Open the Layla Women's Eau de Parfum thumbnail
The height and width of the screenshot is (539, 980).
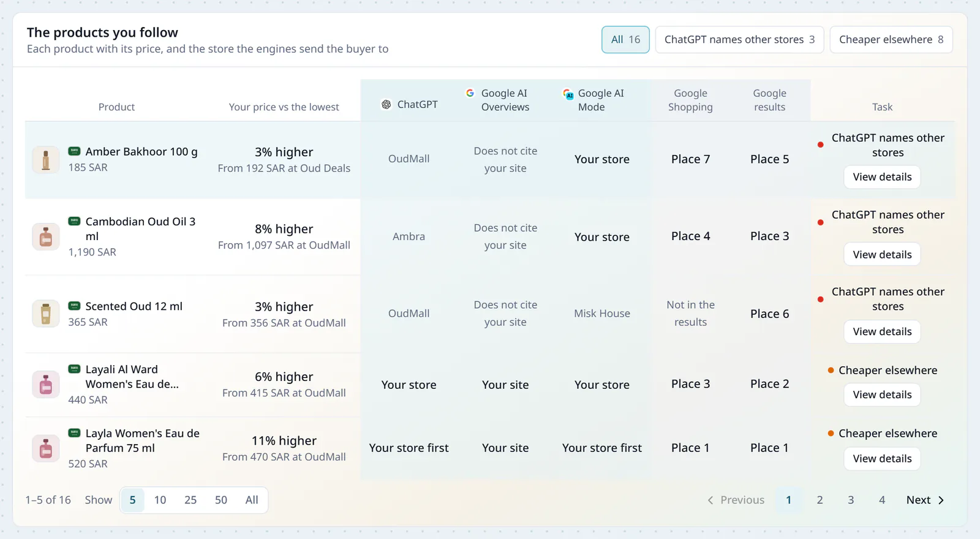[46, 448]
